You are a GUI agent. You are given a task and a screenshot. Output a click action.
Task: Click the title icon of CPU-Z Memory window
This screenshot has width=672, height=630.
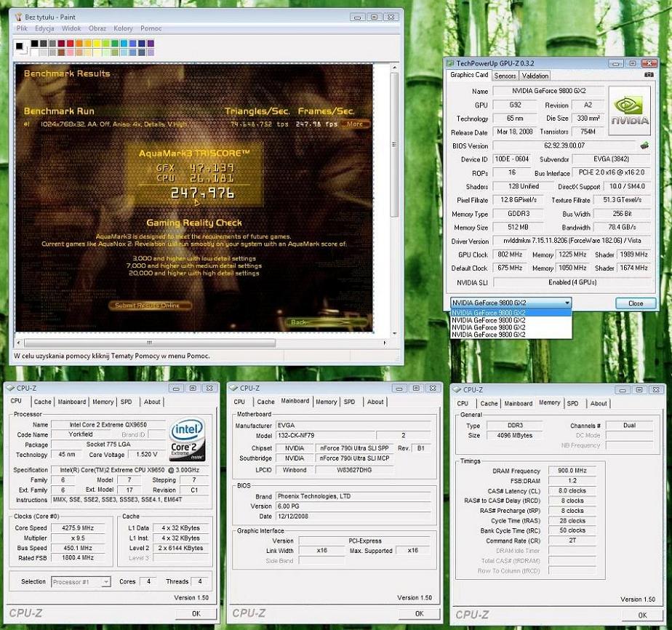pos(457,390)
